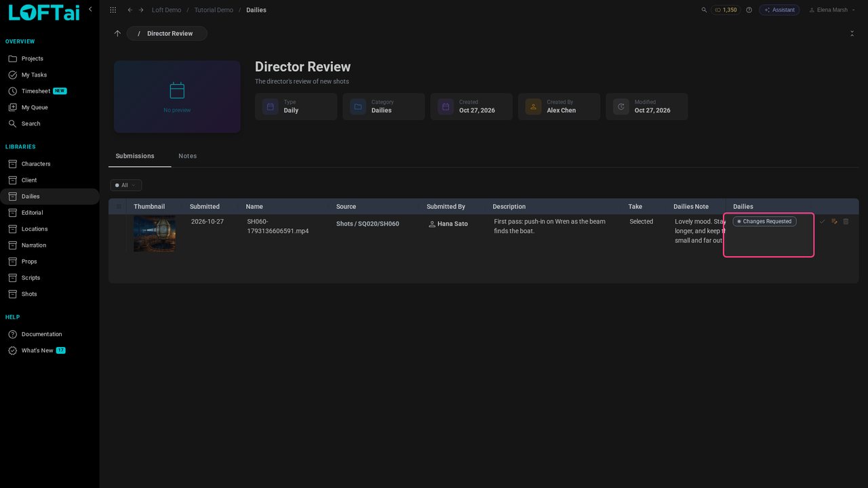Sort table by Submitted column

point(205,207)
